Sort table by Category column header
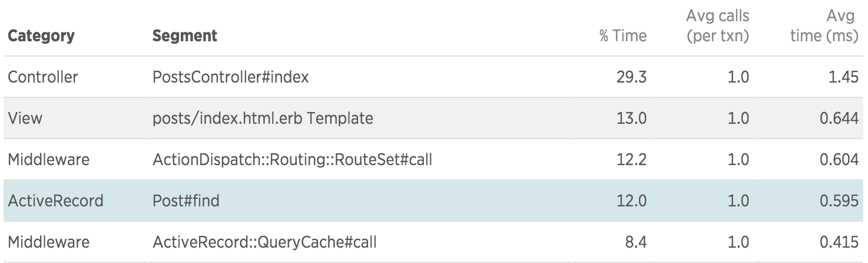This screenshot has height=263, width=868. point(41,36)
